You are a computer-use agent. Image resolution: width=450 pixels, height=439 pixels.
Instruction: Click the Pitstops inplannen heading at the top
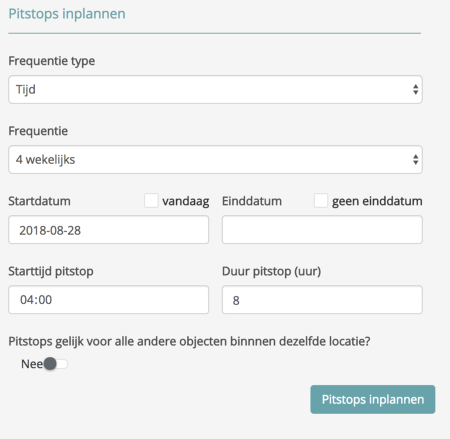point(67,14)
